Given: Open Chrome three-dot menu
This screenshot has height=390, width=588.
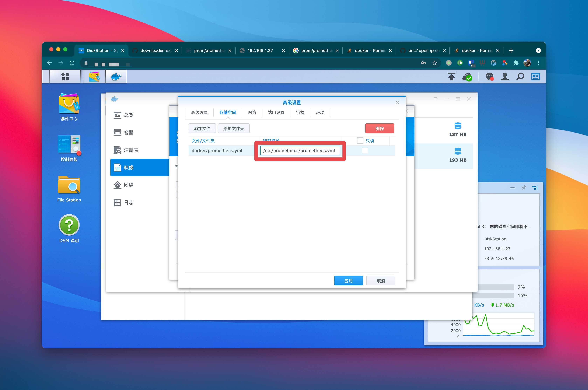Looking at the screenshot, I should 538,63.
